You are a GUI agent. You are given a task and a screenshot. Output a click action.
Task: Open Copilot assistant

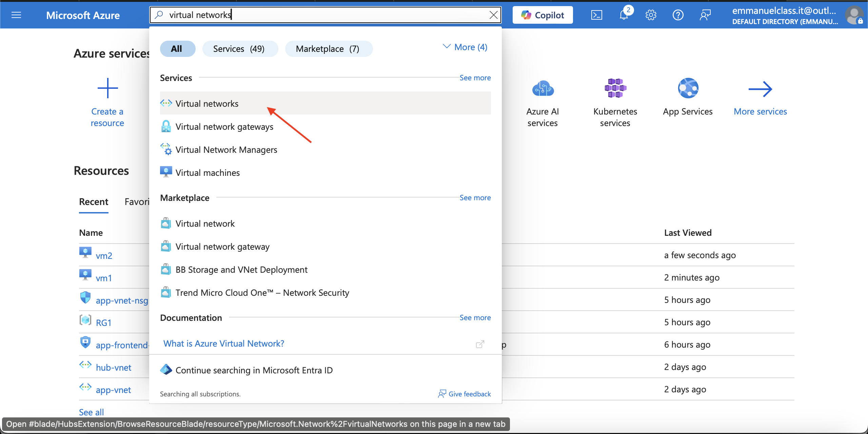point(542,15)
